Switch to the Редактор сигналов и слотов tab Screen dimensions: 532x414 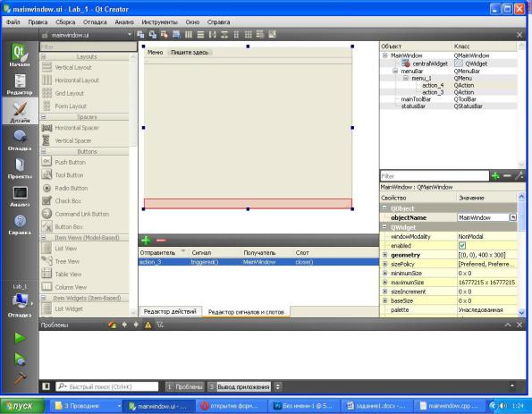246,312
